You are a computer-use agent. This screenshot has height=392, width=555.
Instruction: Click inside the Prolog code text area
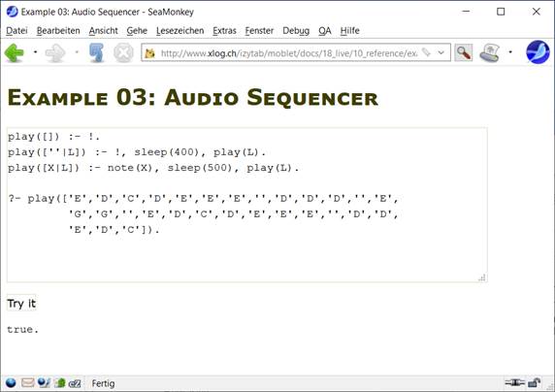point(246,205)
